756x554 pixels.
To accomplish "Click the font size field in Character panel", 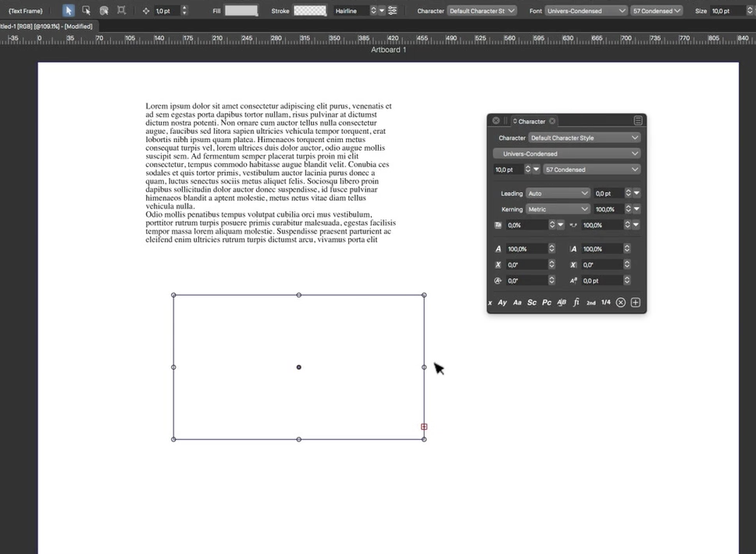I will (508, 170).
